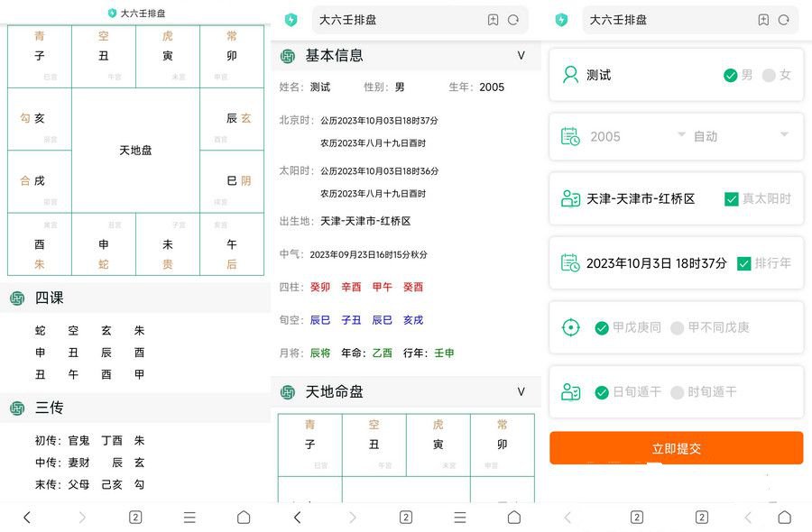Click the person icon beside the 测试 name field
812x532 pixels.
pyautogui.click(x=569, y=76)
